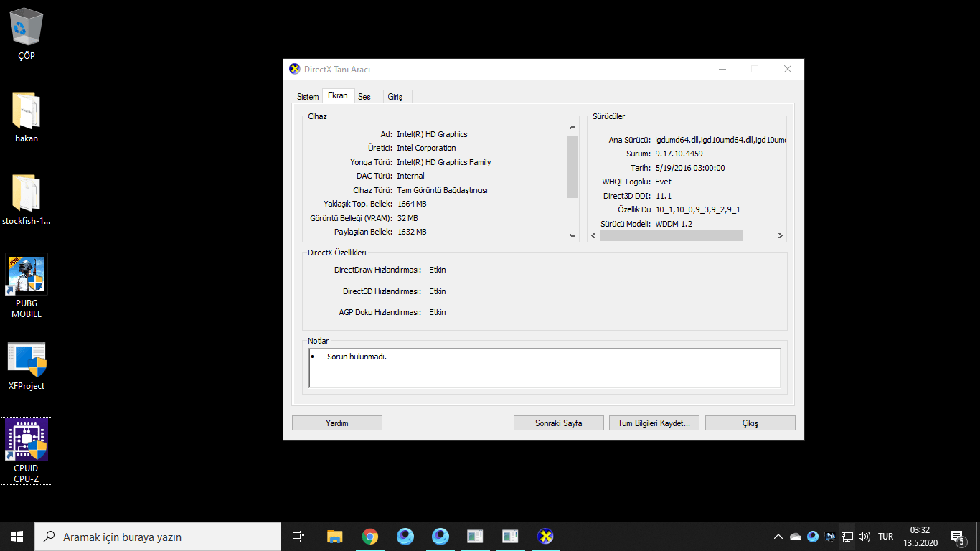Image resolution: width=980 pixels, height=551 pixels.
Task: Launch File Explorer from the taskbar
Action: coord(334,537)
